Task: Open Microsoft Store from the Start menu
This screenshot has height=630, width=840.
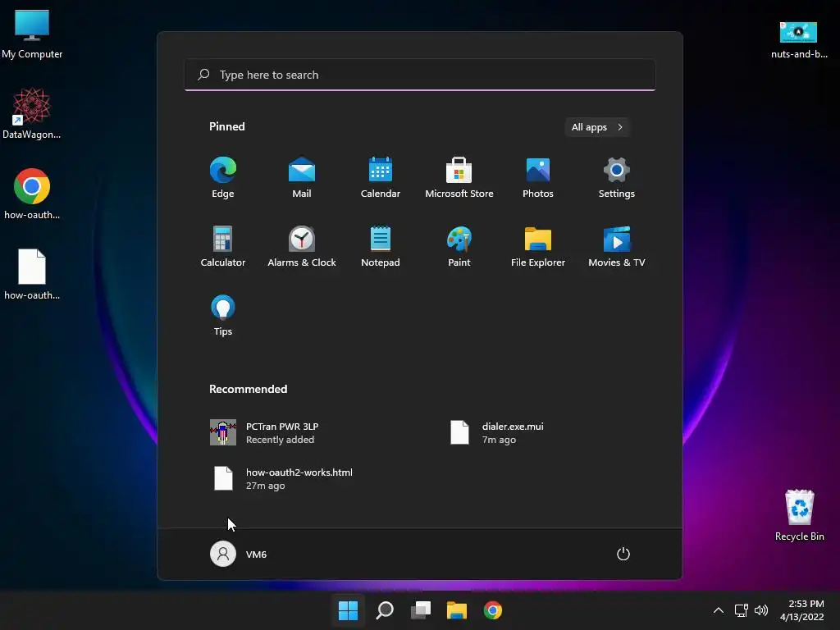Action: tap(459, 178)
